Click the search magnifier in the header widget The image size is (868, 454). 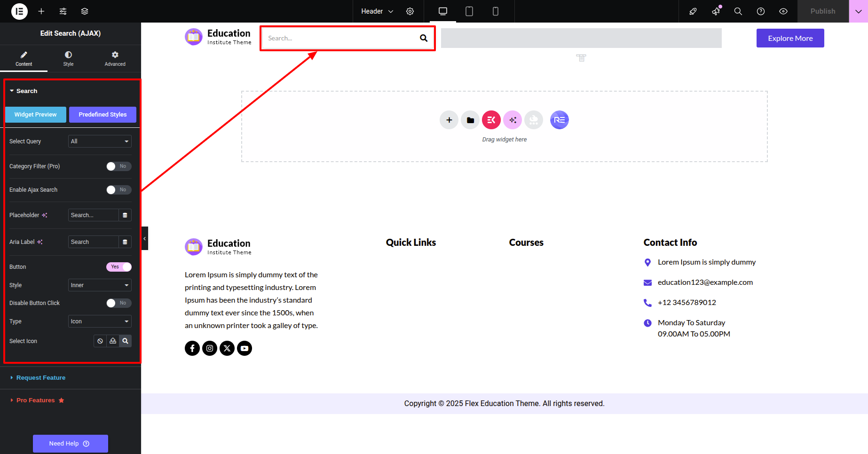pos(424,38)
